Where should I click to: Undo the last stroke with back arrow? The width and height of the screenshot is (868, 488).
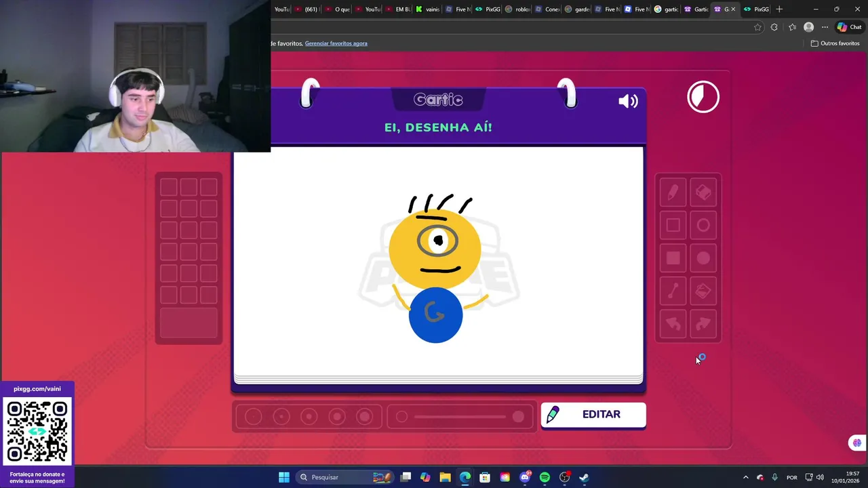pyautogui.click(x=673, y=324)
